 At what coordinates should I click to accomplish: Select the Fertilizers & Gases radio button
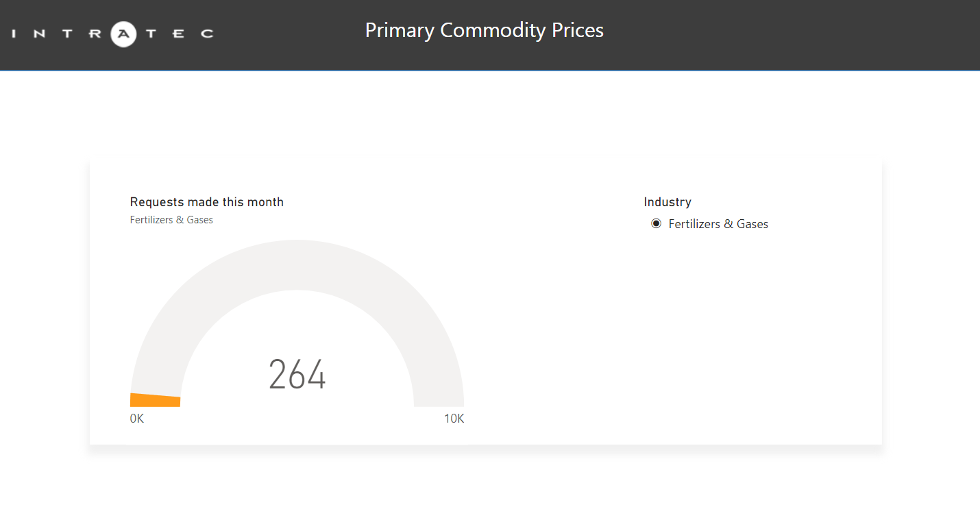(656, 224)
